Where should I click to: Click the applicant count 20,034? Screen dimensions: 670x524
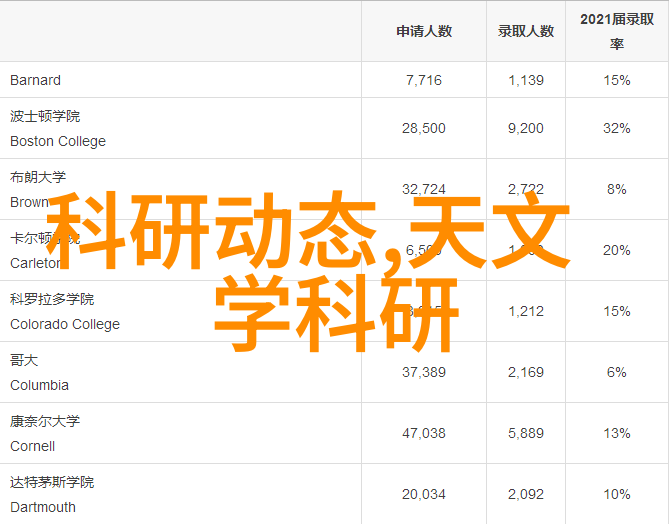pyautogui.click(x=424, y=495)
